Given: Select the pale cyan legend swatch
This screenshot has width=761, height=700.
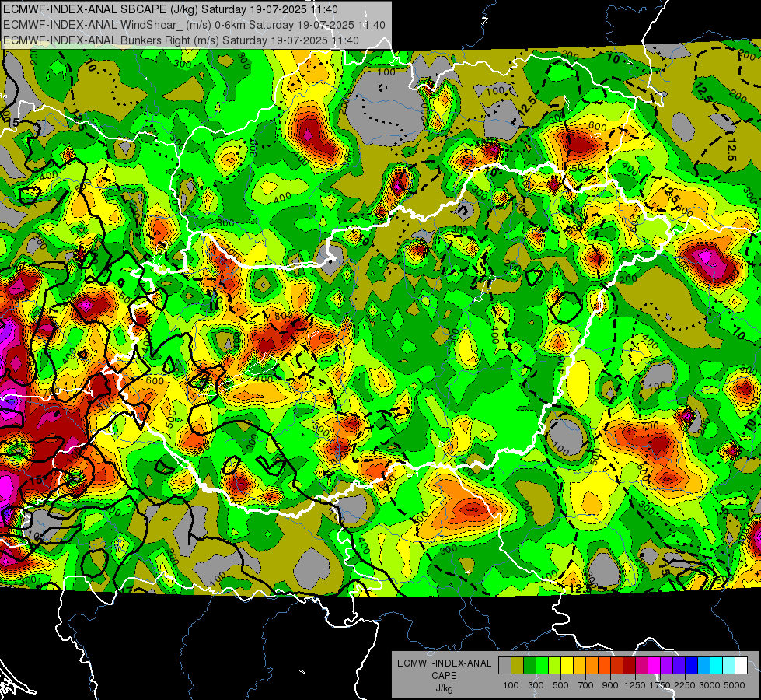Looking at the screenshot, I should tap(729, 666).
